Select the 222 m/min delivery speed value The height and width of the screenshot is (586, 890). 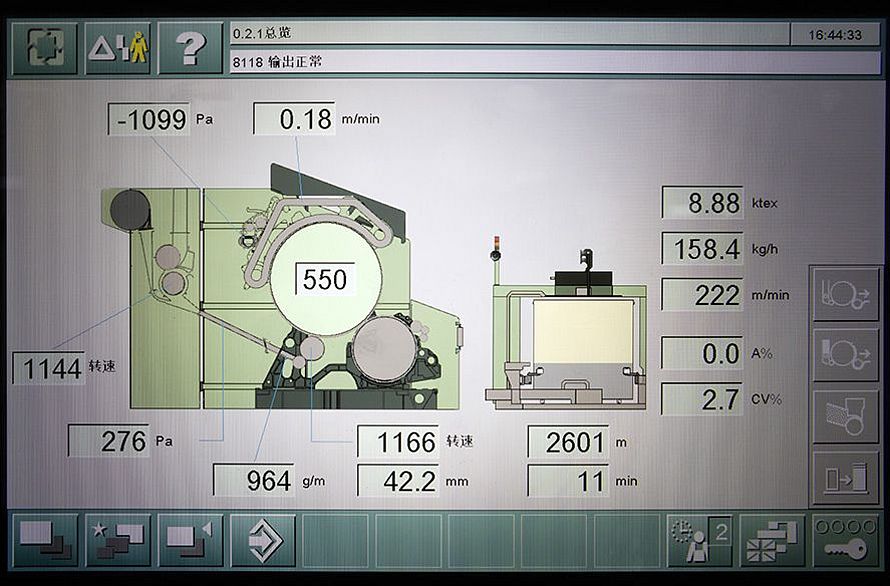(703, 295)
